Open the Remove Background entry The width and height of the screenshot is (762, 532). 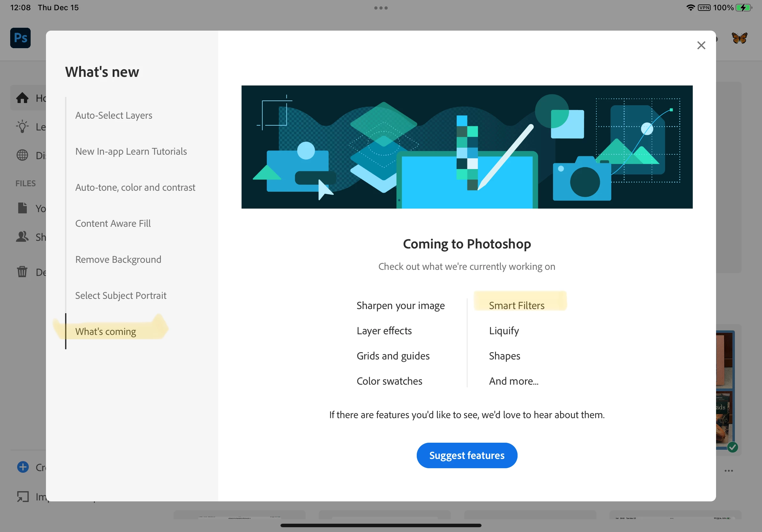click(x=118, y=259)
